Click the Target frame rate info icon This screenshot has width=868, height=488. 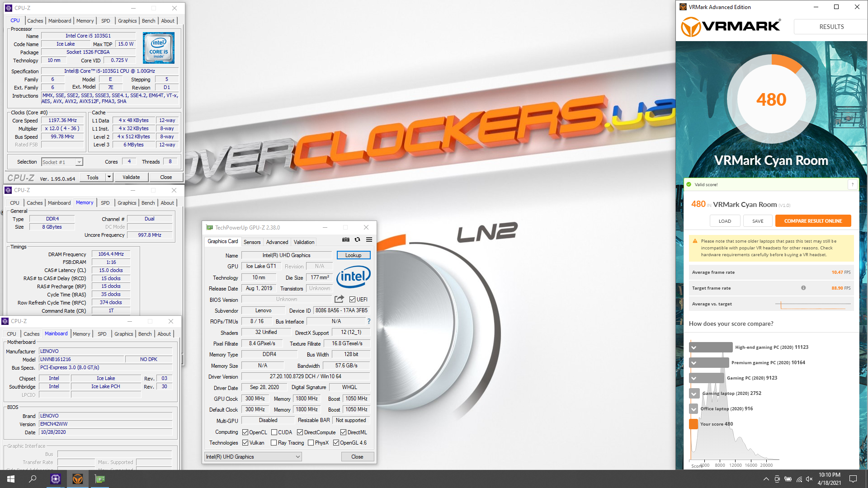click(803, 288)
